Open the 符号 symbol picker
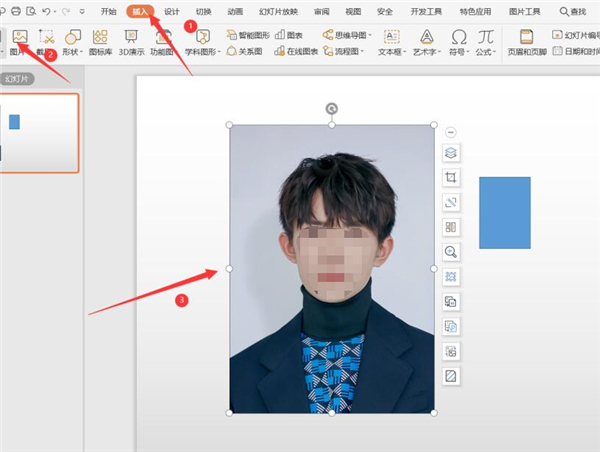The image size is (600, 452). click(x=458, y=41)
